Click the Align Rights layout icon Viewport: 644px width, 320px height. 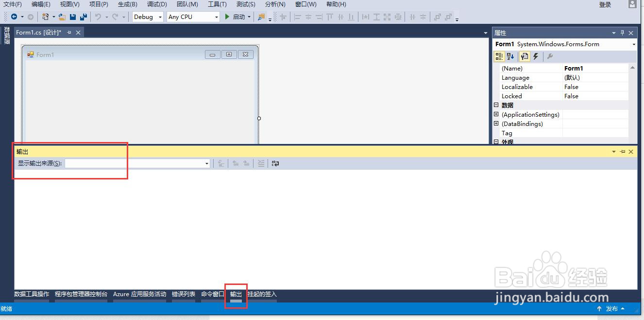click(x=319, y=17)
